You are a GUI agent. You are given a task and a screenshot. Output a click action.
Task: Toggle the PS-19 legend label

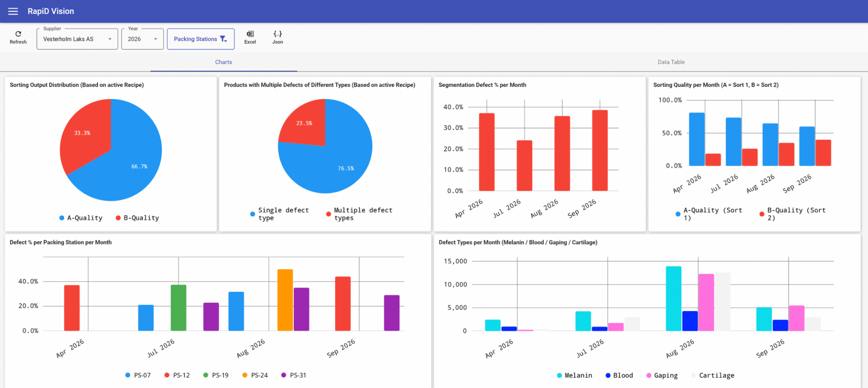point(220,375)
